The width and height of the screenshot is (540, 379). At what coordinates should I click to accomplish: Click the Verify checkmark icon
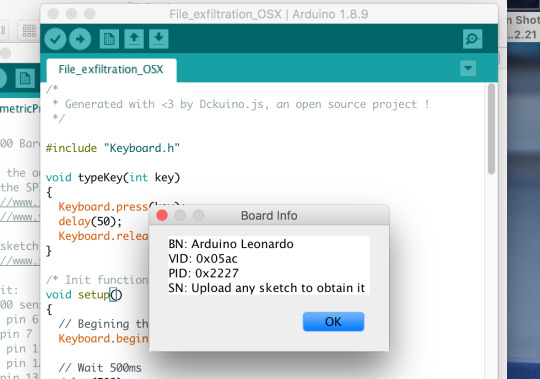55,39
